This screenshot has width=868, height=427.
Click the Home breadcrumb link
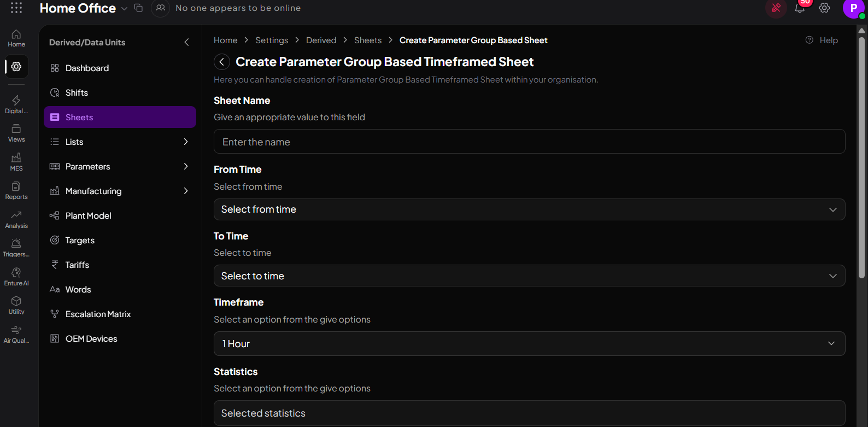225,40
